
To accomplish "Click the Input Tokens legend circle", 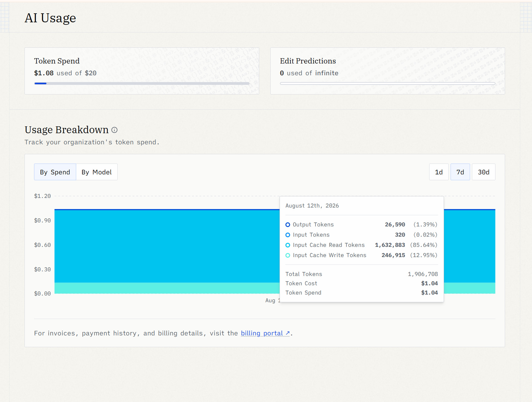I will click(288, 235).
